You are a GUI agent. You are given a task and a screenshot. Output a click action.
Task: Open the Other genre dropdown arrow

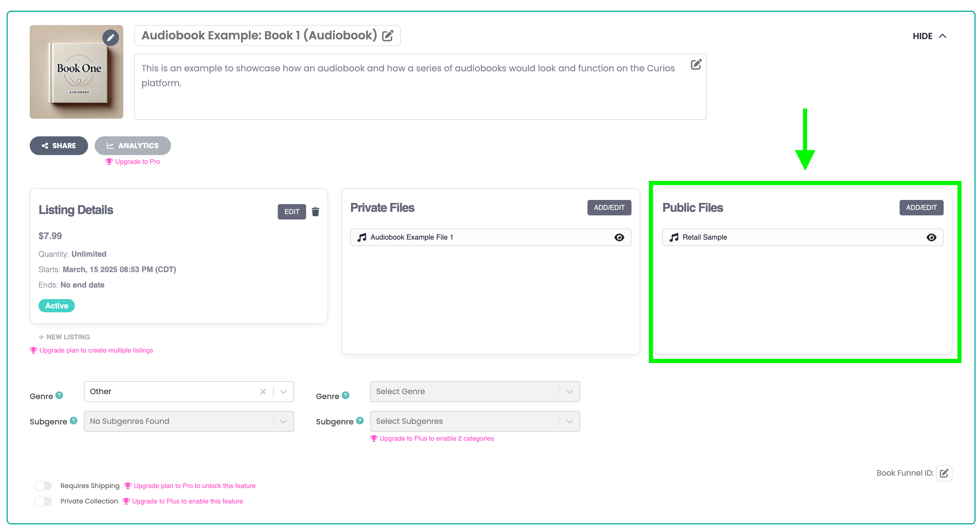(x=284, y=392)
